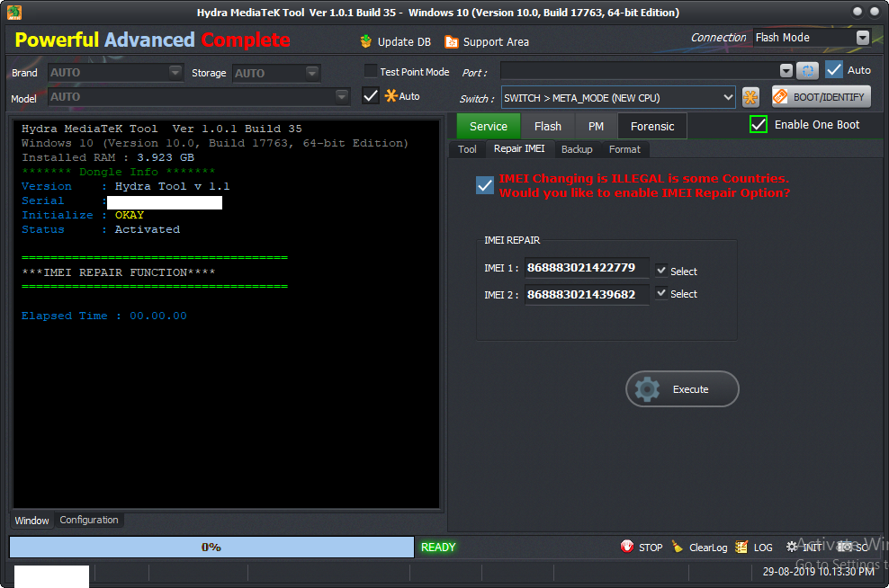
Task: Open the Switch META_MODE dropdown
Action: click(x=618, y=97)
